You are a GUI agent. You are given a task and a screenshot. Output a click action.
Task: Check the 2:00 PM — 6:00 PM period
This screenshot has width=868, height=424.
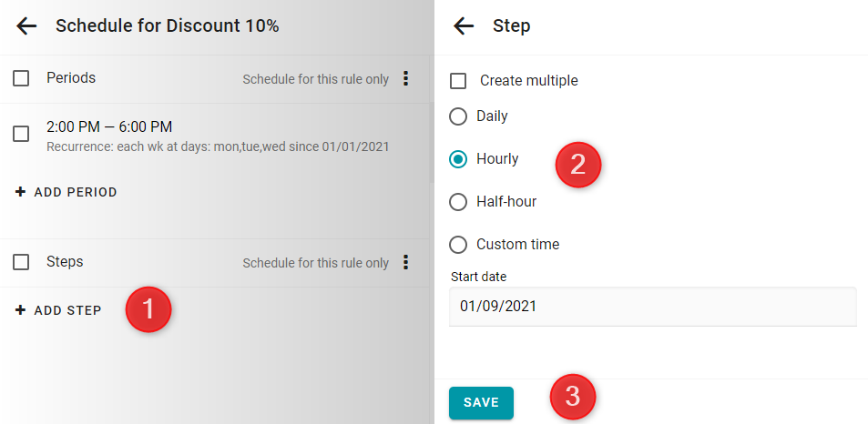click(x=21, y=134)
